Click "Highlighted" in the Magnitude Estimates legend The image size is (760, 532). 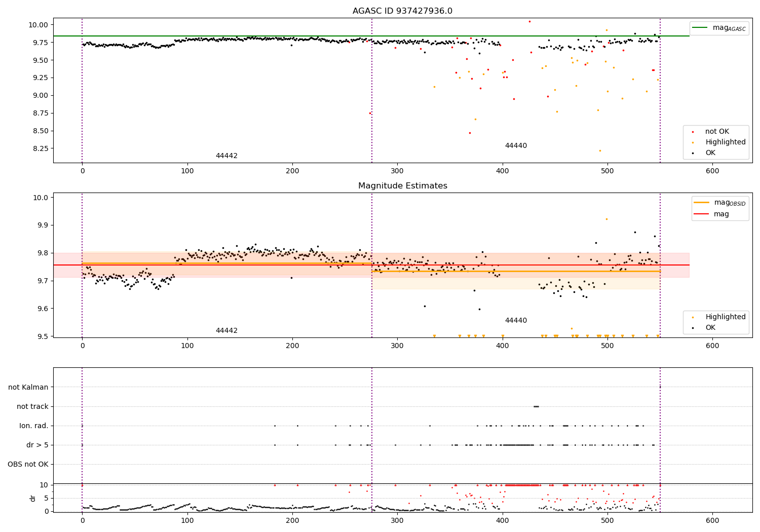[x=726, y=317]
